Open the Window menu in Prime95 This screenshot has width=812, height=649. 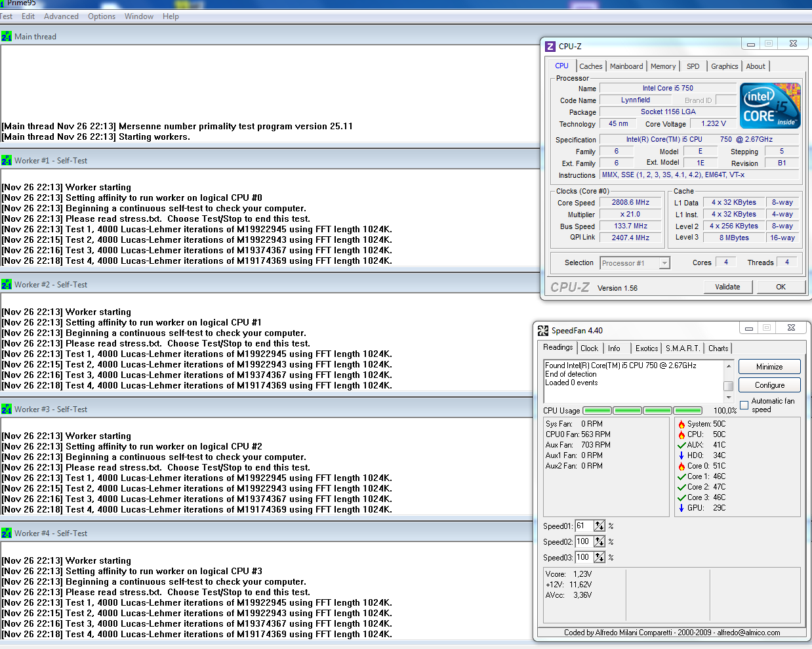pos(139,16)
